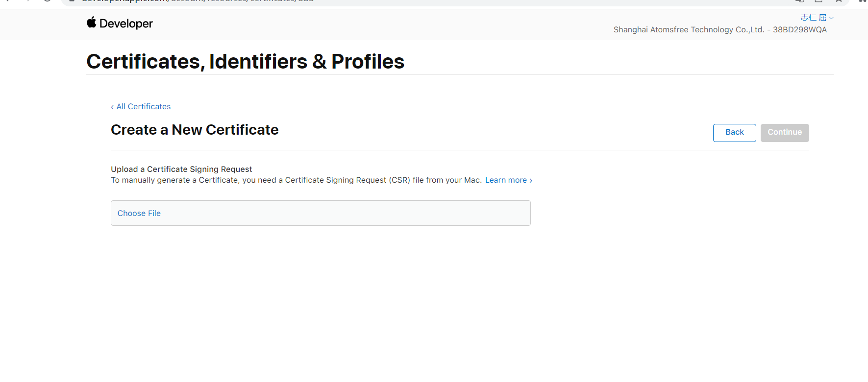This screenshot has height=382, width=868.
Task: Focus the browser address bar URL
Action: 196,1
